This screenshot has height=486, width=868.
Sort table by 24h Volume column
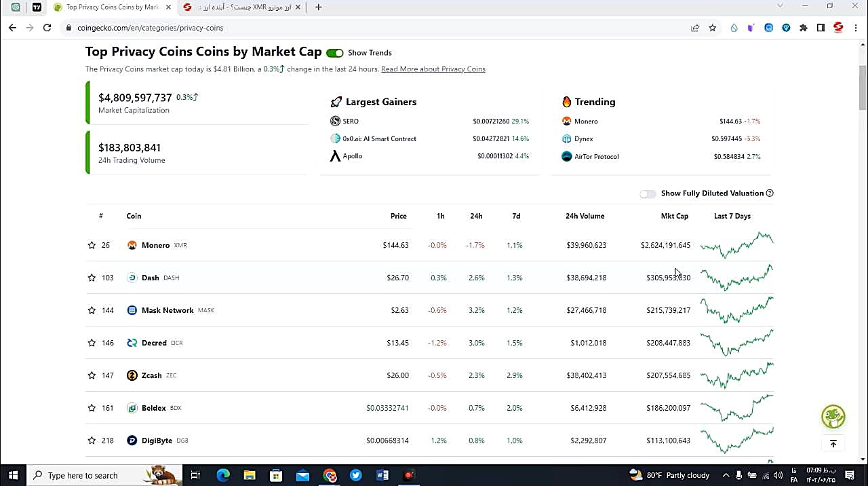(x=585, y=216)
